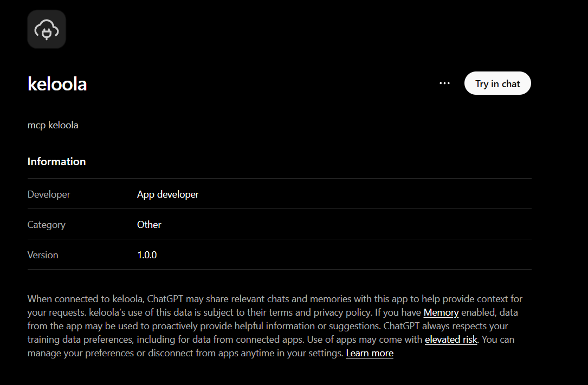Select the keloola app title
This screenshot has width=588, height=385.
[57, 84]
